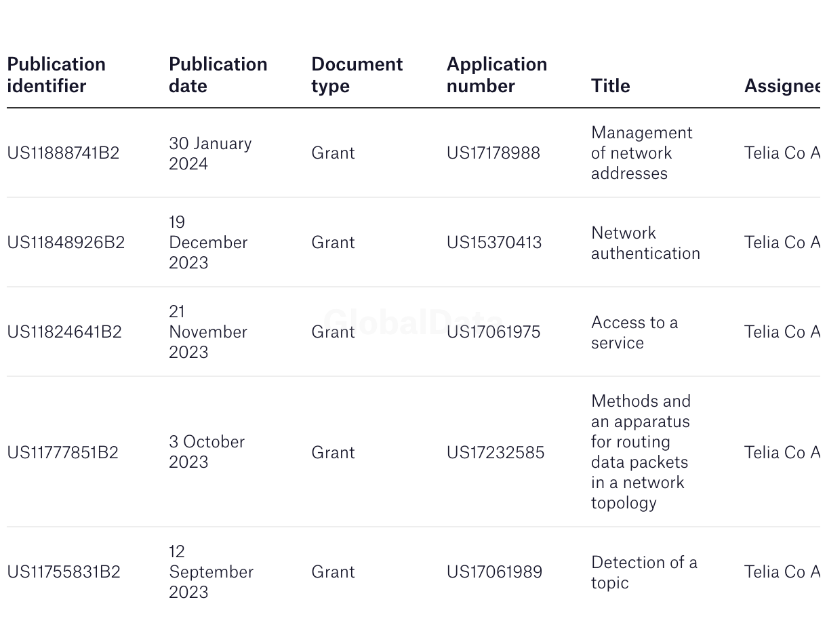This screenshot has height=644, width=827.
Task: Click application number US15370413
Action: (x=493, y=243)
